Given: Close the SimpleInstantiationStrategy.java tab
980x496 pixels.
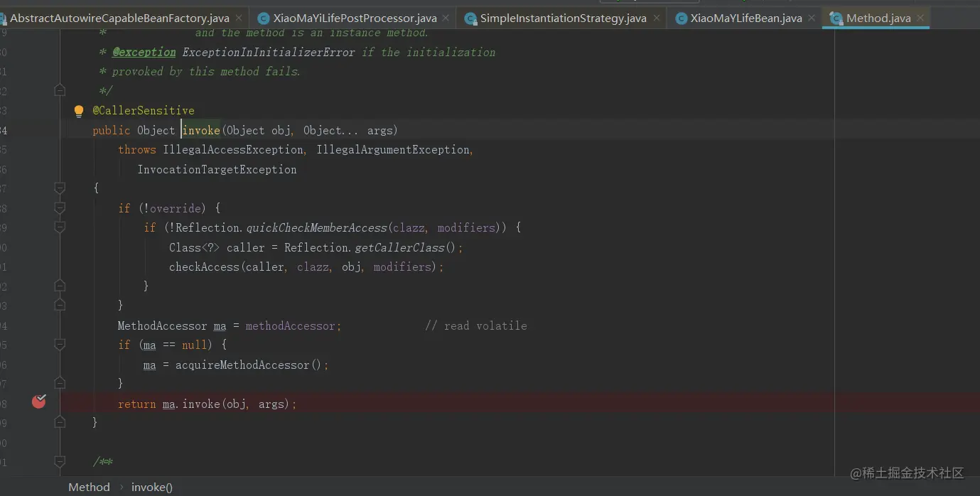Looking at the screenshot, I should click(x=656, y=18).
